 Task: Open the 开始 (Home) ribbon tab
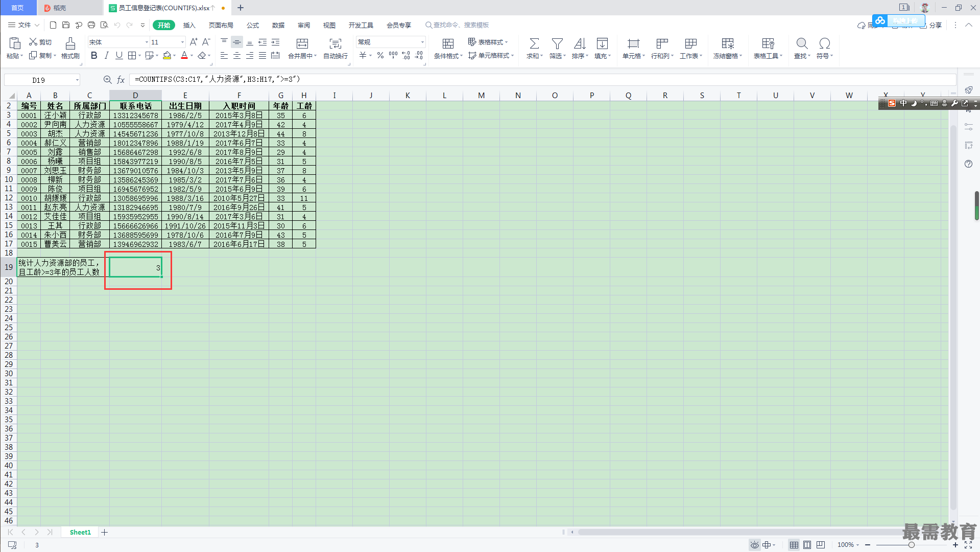[164, 25]
